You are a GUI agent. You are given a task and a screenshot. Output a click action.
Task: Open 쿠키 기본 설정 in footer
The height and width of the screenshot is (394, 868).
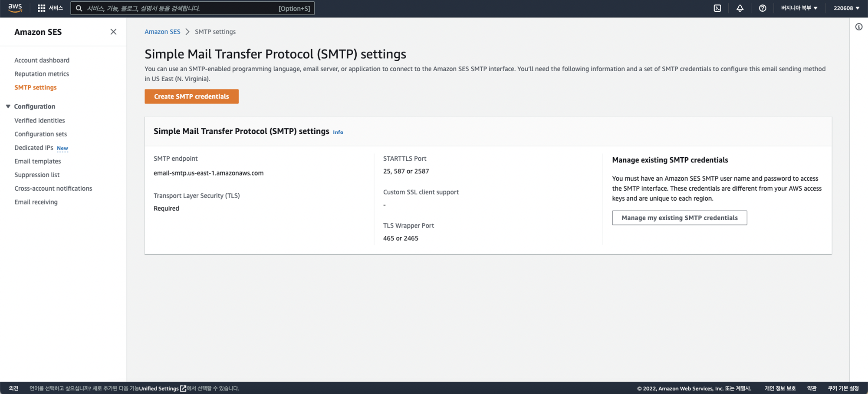point(843,388)
